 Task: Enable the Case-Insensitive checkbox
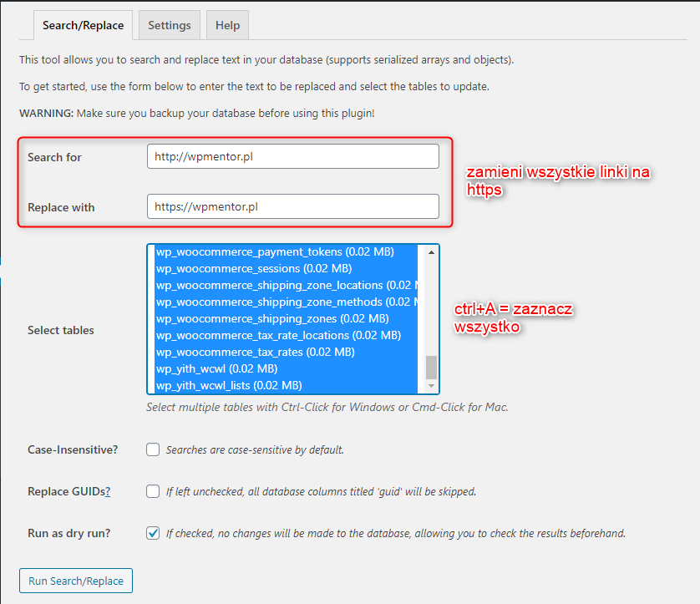pos(153,449)
